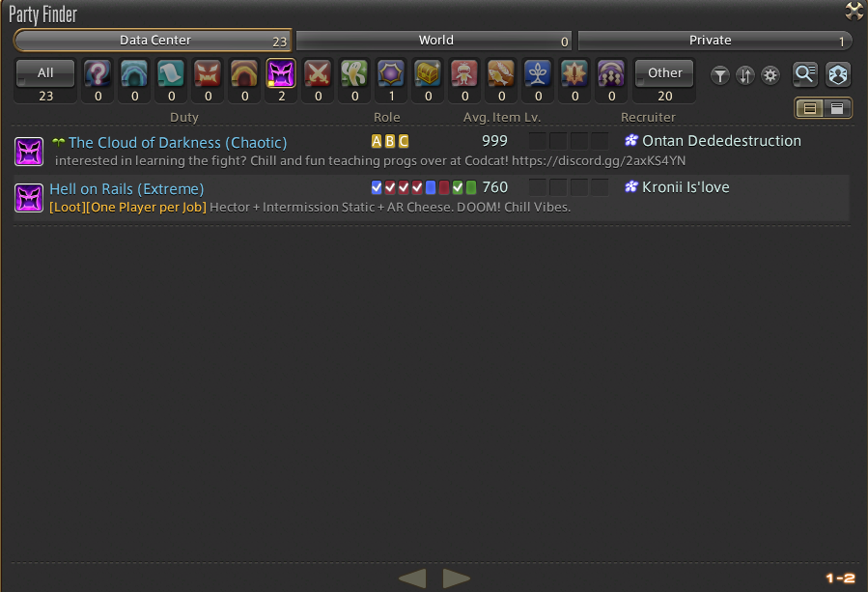Click the Recruiter column header
The height and width of the screenshot is (592, 868).
point(648,118)
